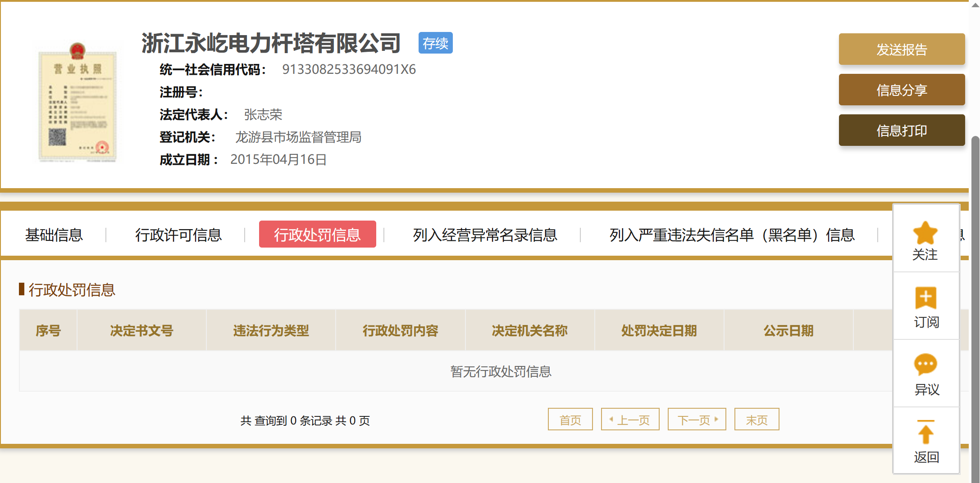This screenshot has width=980, height=483.
Task: Click the 决定机关名称 column header
Action: pyautogui.click(x=529, y=330)
